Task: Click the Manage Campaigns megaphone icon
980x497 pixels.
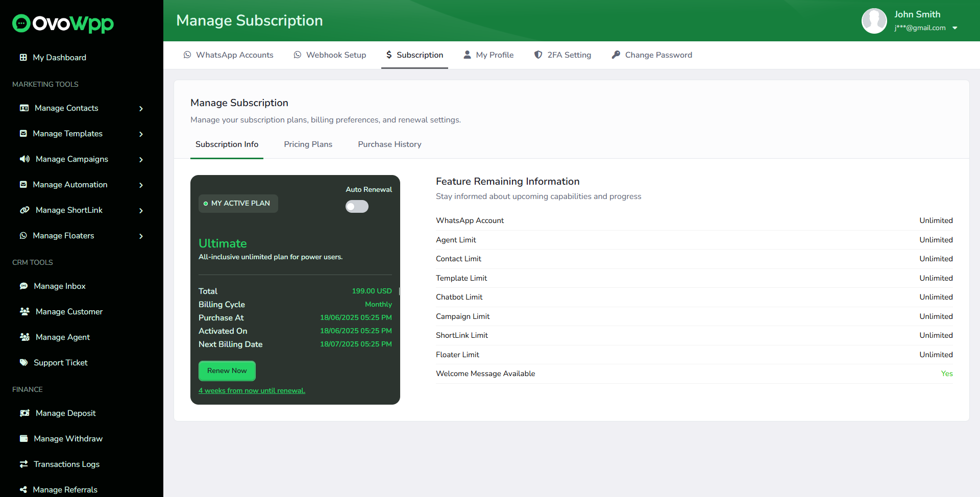Action: 24,159
